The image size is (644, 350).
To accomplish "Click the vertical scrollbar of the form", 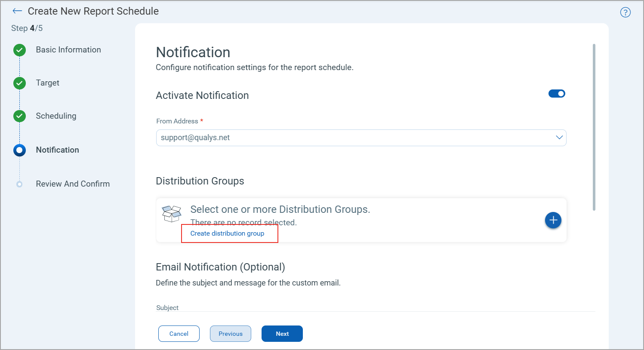I will [594, 127].
